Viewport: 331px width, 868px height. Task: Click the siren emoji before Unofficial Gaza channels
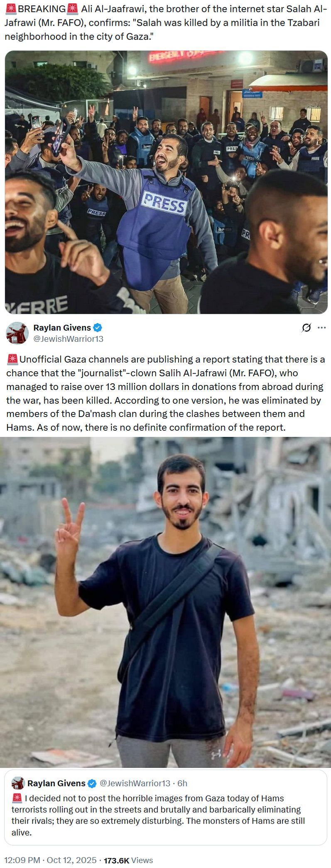(x=12, y=359)
